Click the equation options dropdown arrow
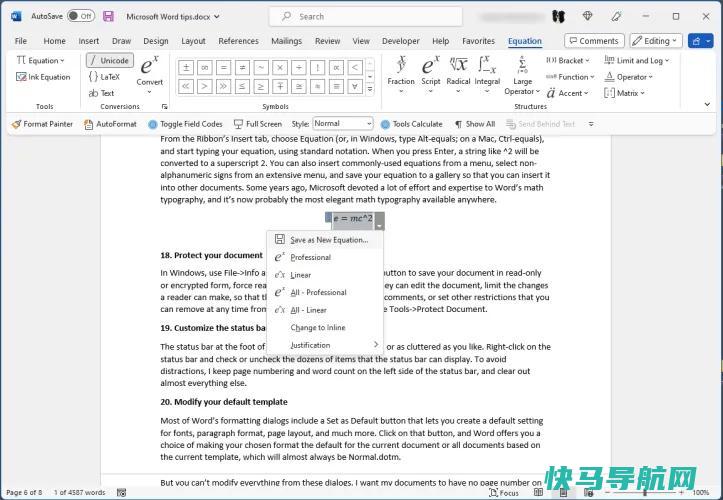723x500 pixels. tap(379, 226)
